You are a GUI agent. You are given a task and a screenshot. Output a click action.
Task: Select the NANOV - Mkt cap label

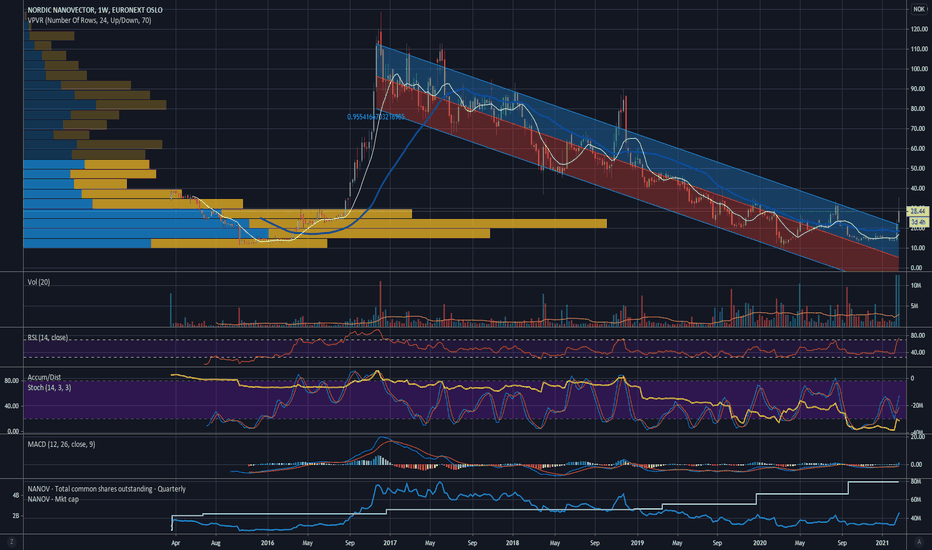click(x=53, y=499)
